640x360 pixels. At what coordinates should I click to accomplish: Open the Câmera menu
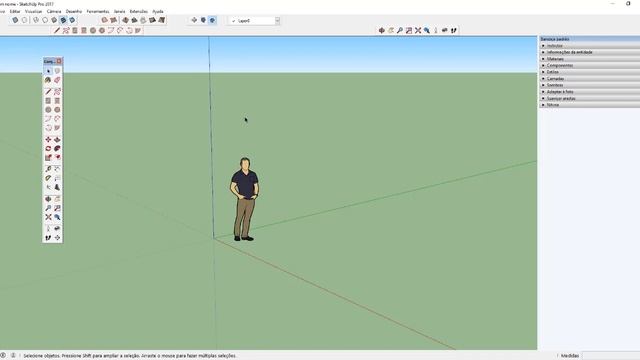point(54,11)
